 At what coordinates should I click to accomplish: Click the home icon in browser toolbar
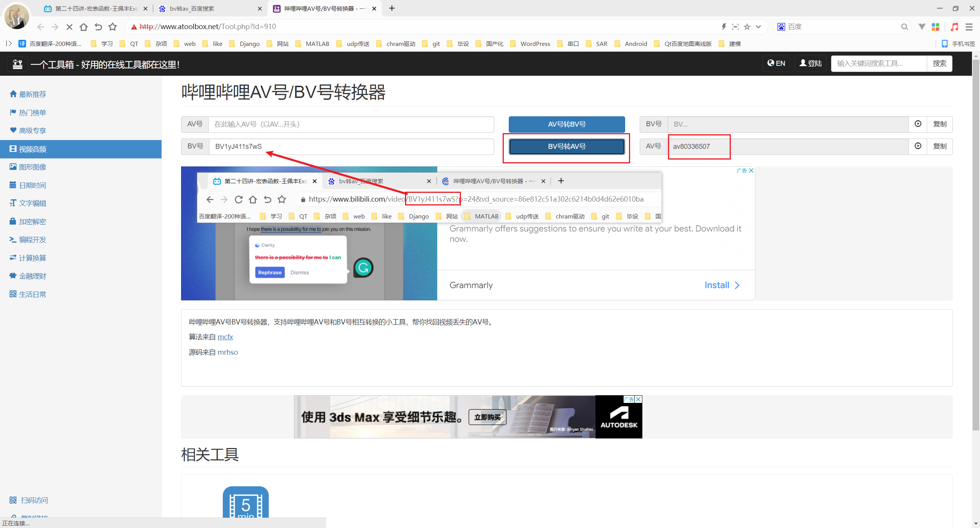[x=83, y=27]
